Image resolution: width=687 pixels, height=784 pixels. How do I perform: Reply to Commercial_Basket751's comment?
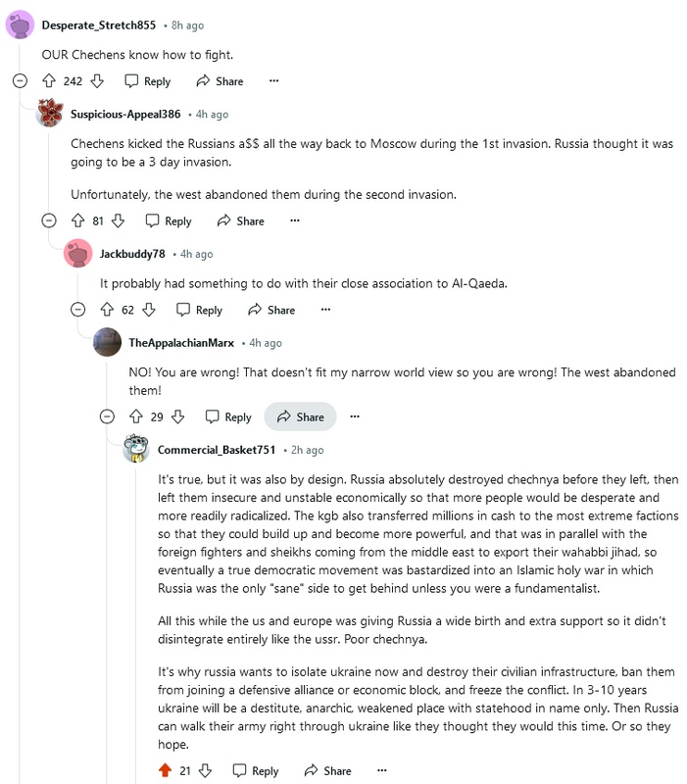[x=255, y=770]
